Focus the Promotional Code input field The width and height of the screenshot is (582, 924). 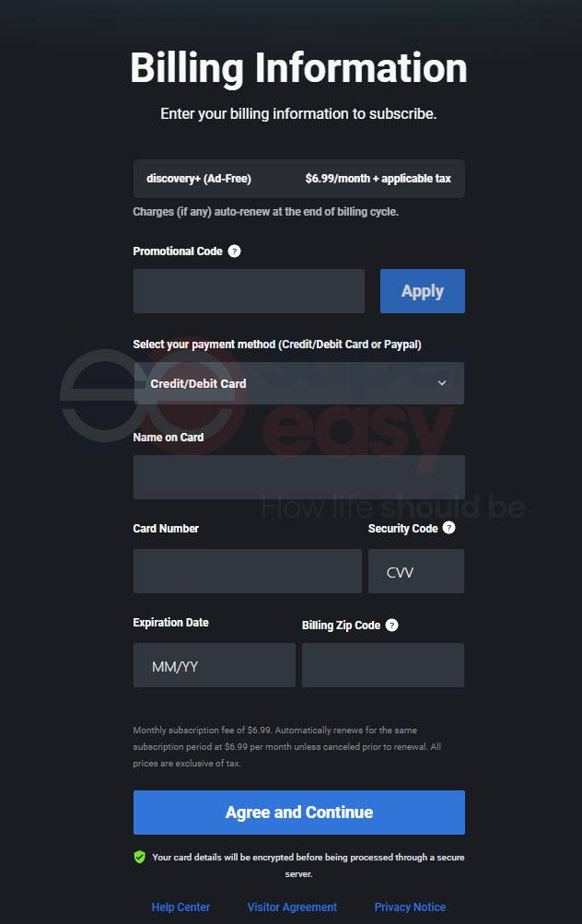[249, 291]
